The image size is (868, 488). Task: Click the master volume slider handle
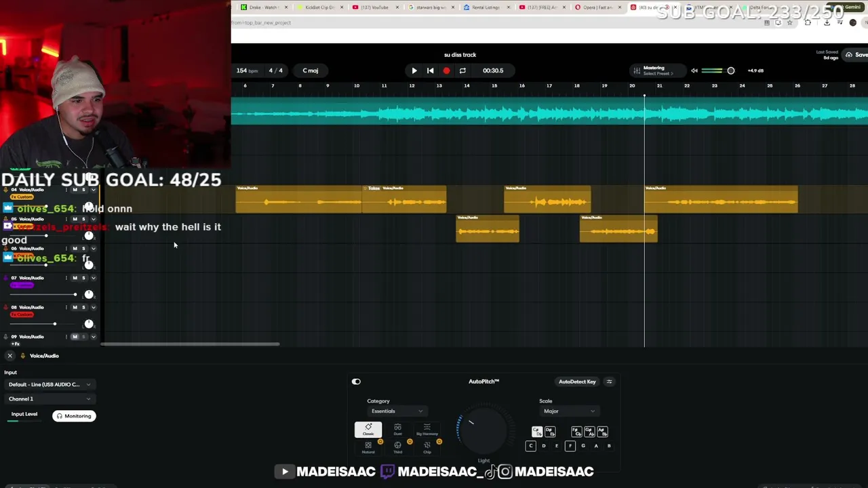click(730, 70)
